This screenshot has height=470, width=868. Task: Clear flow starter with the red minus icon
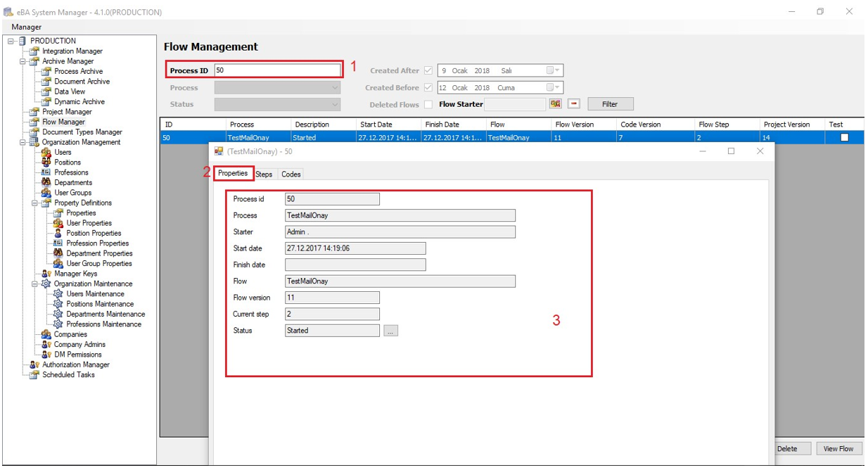click(574, 104)
